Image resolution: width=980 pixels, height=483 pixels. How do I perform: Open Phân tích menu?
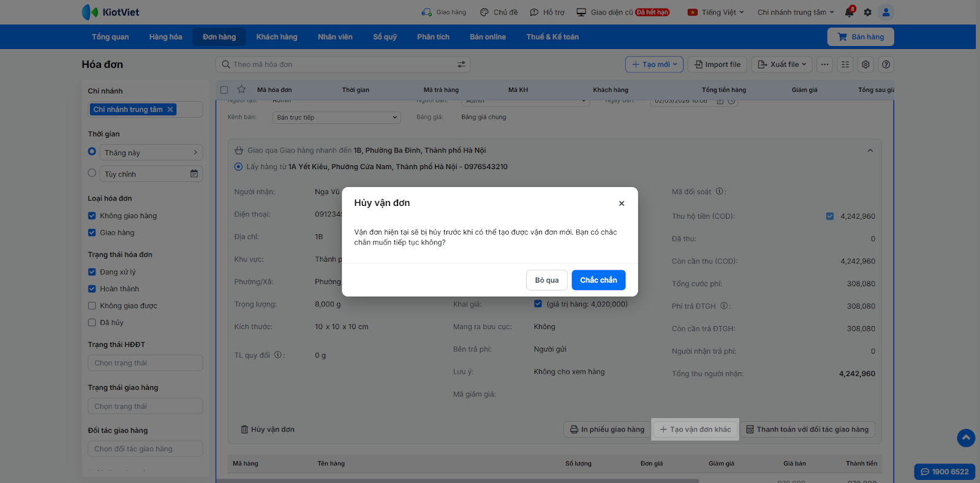pyautogui.click(x=433, y=37)
